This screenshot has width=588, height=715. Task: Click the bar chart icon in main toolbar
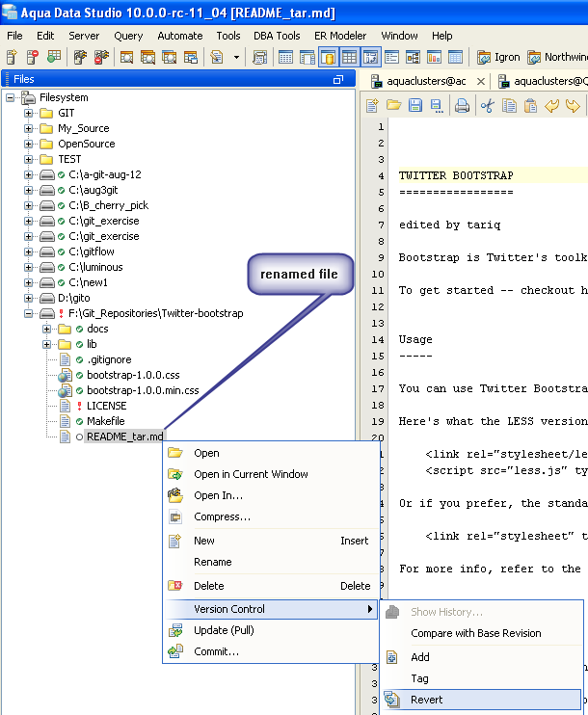pyautogui.click(x=434, y=58)
